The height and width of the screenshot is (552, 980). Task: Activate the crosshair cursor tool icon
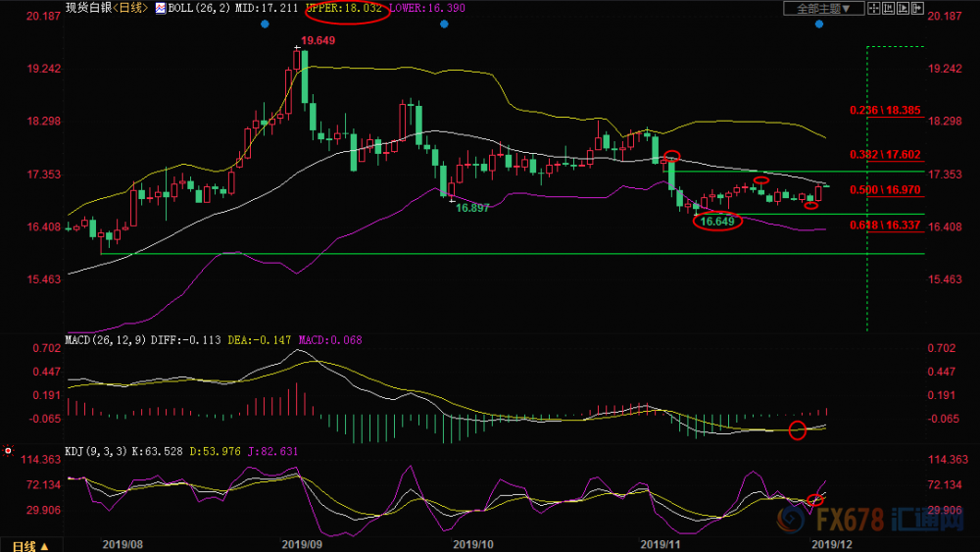tap(874, 8)
